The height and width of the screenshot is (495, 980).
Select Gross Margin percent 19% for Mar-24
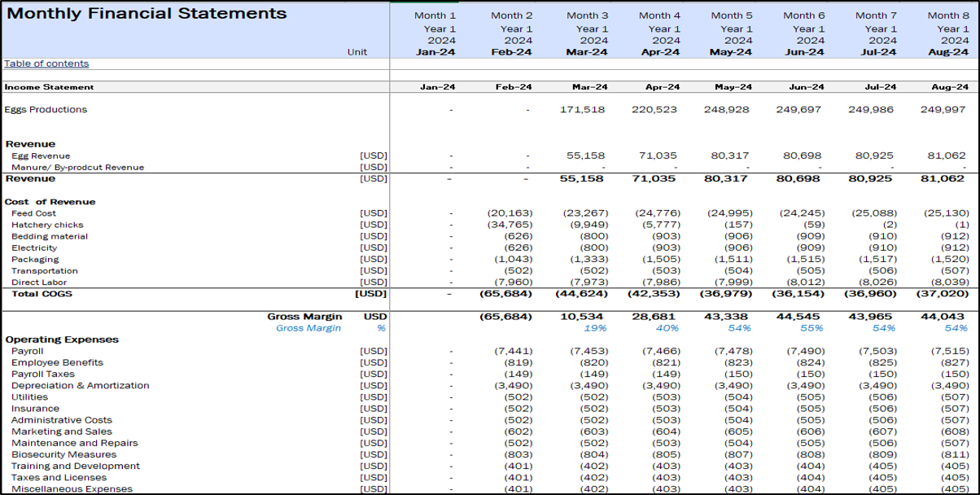[595, 328]
